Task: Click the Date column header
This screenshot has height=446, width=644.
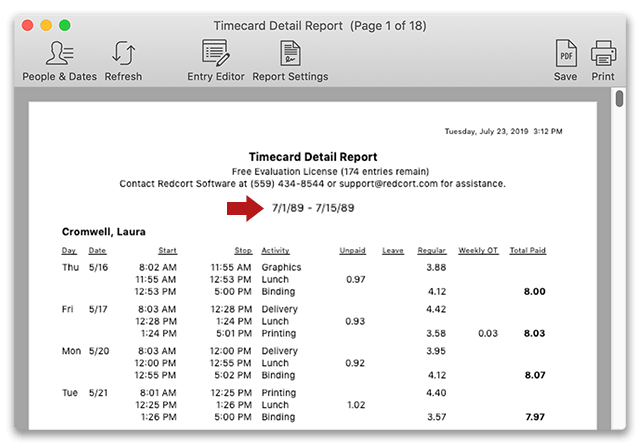Action: (97, 250)
